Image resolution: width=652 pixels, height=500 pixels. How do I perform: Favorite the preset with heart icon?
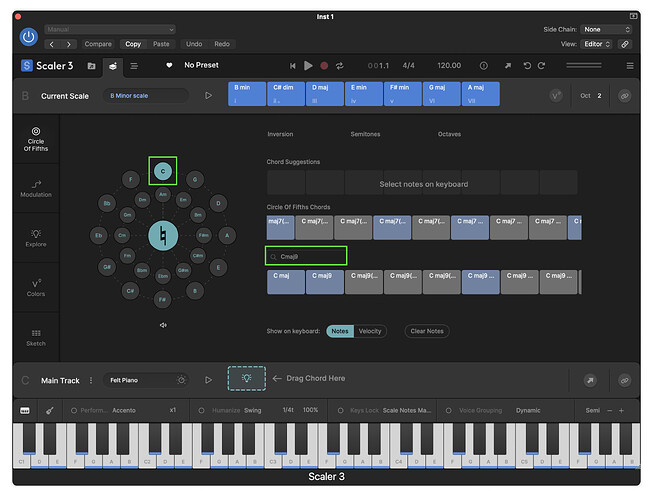(x=169, y=65)
